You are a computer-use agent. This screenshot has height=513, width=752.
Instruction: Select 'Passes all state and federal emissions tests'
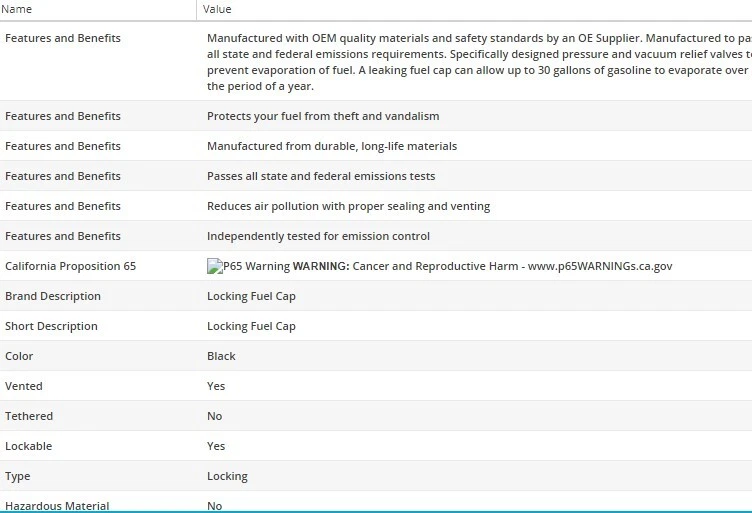tap(320, 176)
